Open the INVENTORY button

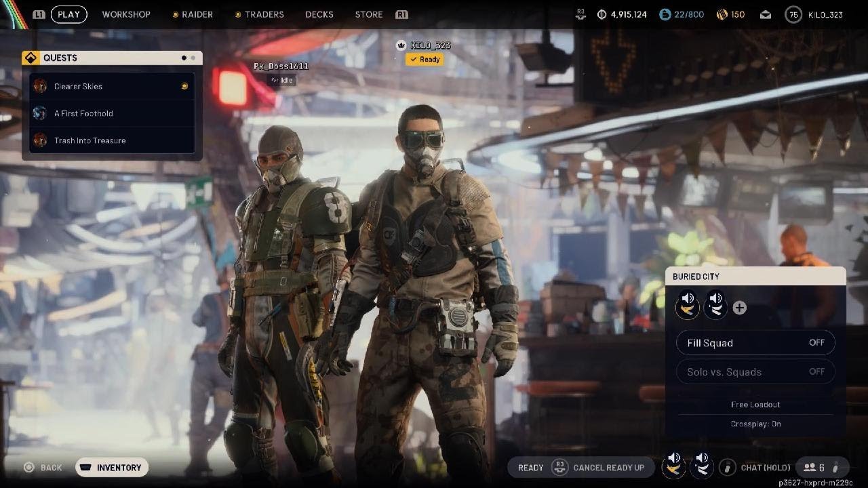(112, 468)
